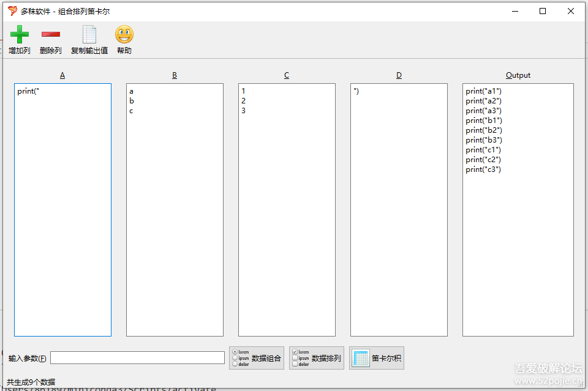This screenshot has width=588, height=391.
Task: Open help via the smiley 帮助 icon
Action: pos(124,34)
